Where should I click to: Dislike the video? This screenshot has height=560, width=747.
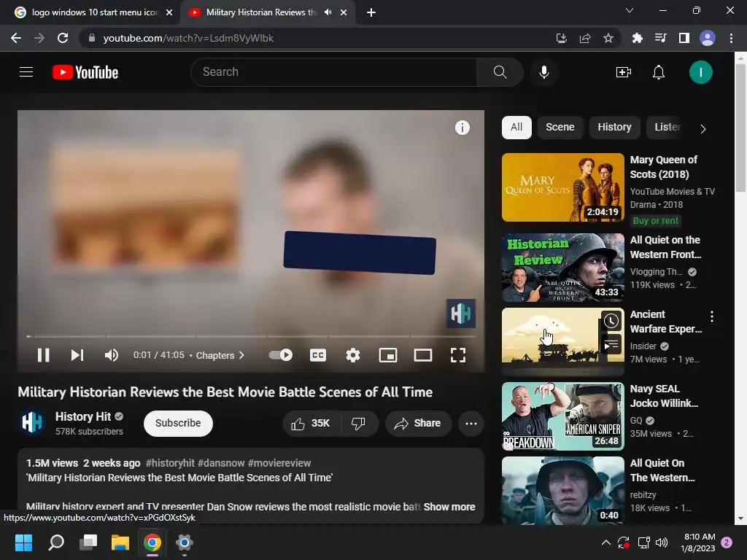(x=359, y=424)
